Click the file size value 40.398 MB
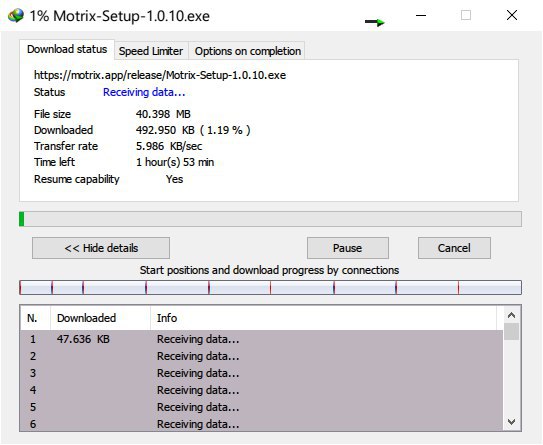 (163, 114)
